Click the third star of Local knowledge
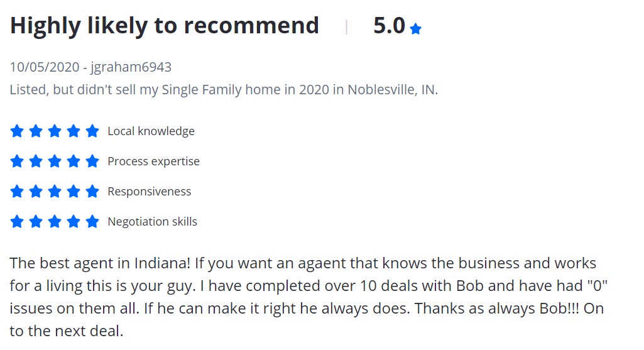This screenshot has width=644, height=350. click(55, 131)
